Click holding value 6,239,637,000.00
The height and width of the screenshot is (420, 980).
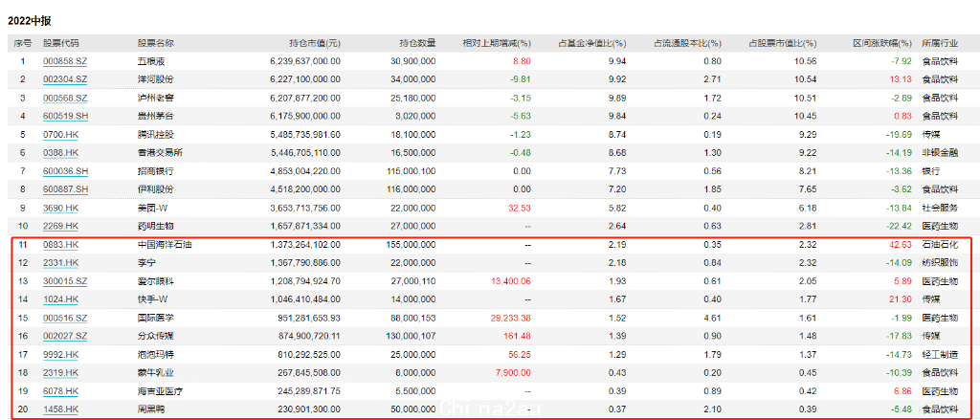pos(305,61)
